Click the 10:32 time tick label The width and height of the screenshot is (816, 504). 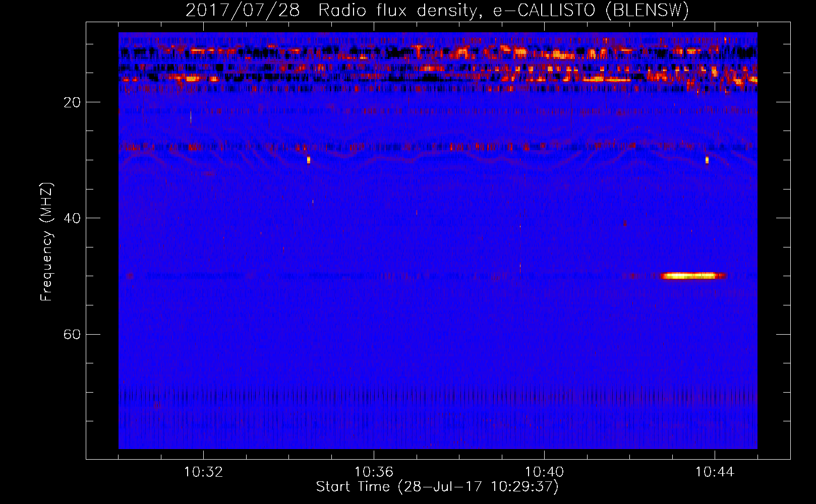tap(203, 472)
